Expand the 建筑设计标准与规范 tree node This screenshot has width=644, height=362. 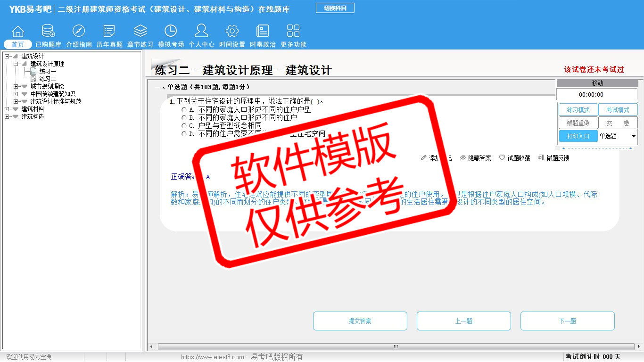click(x=16, y=101)
